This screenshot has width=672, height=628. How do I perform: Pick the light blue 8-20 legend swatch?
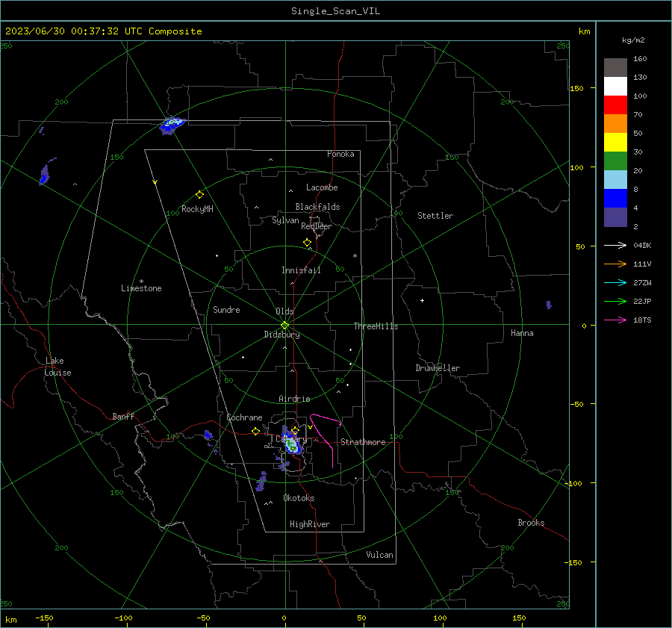(615, 180)
